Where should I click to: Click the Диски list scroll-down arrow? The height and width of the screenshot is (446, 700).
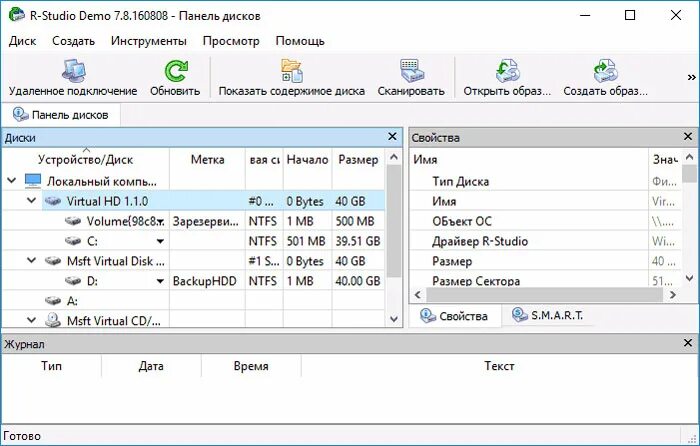[394, 319]
